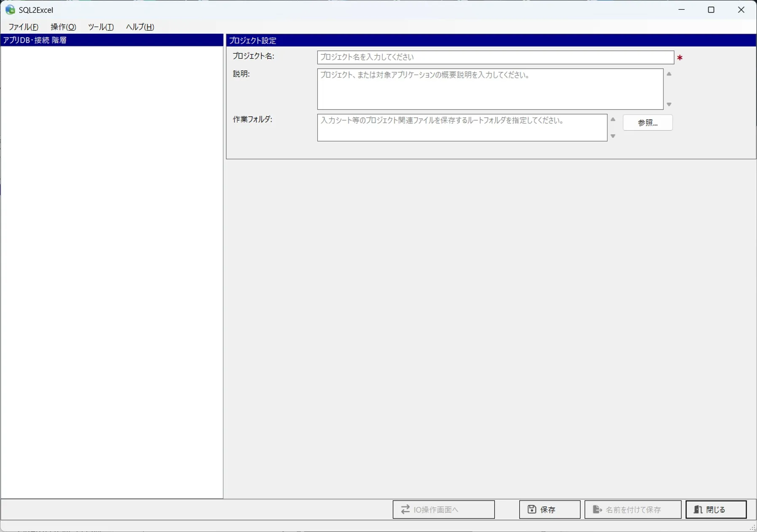
Task: Click 作業フォルダ scroll down arrow
Action: pyautogui.click(x=613, y=136)
